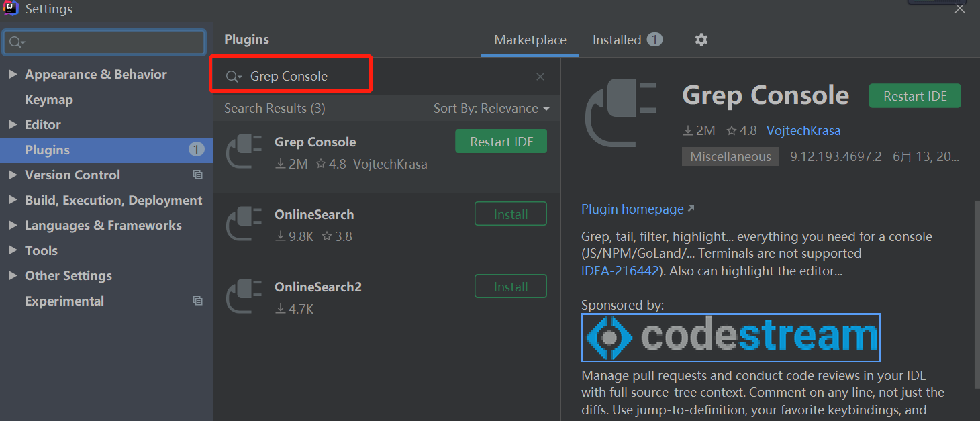Viewport: 980px width, 421px height.
Task: Select the Grep Console result title
Action: [x=315, y=142]
